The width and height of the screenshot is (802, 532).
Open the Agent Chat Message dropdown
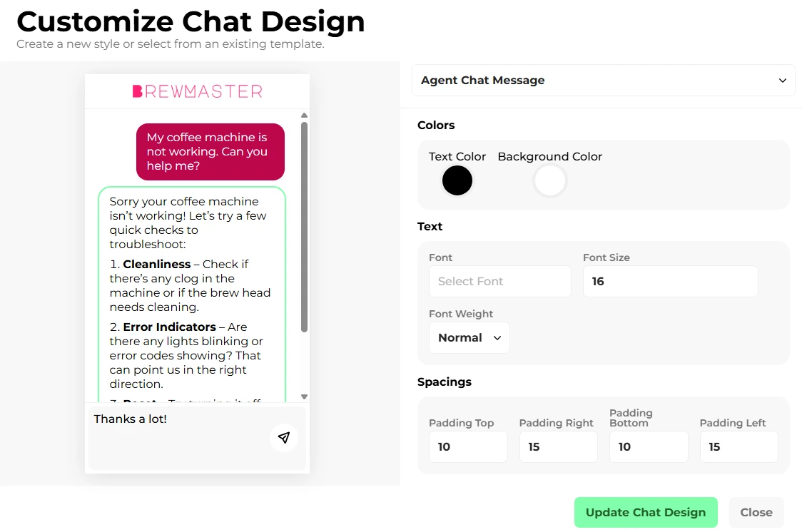click(x=603, y=81)
